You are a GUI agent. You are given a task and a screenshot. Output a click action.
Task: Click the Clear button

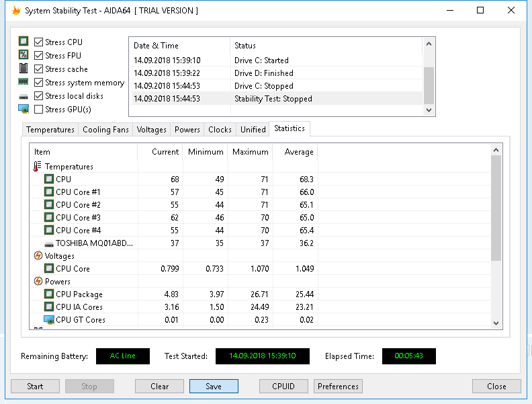pos(159,387)
